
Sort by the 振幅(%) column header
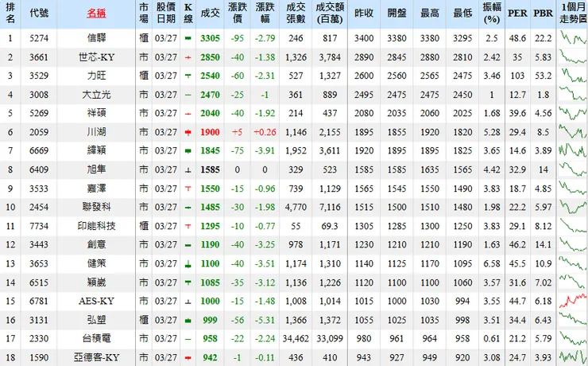492,13
